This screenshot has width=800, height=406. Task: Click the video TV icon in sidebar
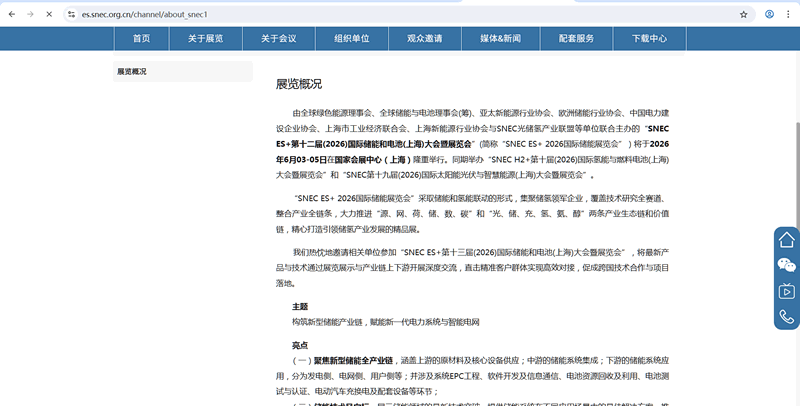pyautogui.click(x=787, y=291)
